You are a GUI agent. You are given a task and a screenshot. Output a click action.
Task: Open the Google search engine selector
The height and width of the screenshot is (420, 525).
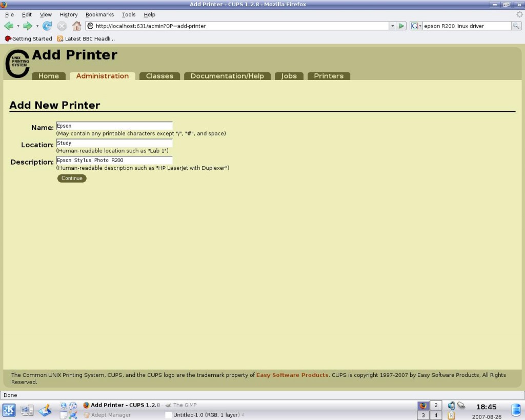click(416, 26)
